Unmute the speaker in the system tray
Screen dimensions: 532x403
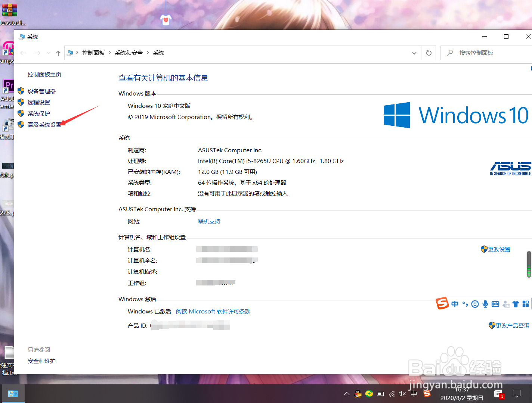[402, 393]
